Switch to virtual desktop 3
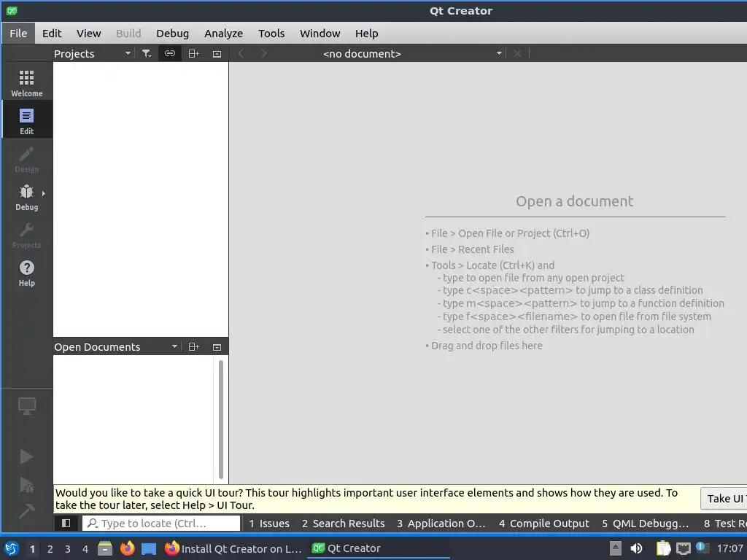 68,549
